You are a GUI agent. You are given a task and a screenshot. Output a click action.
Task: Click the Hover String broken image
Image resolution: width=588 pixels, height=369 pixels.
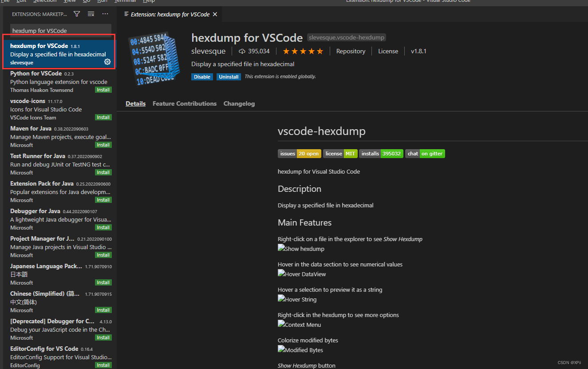[297, 299]
